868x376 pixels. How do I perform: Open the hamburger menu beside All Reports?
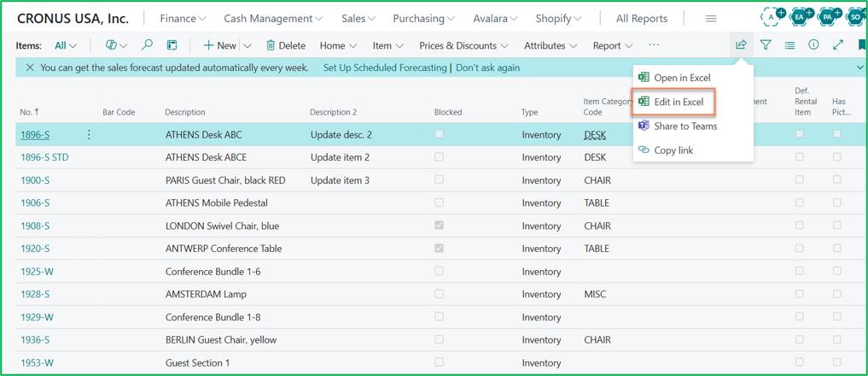(x=711, y=18)
